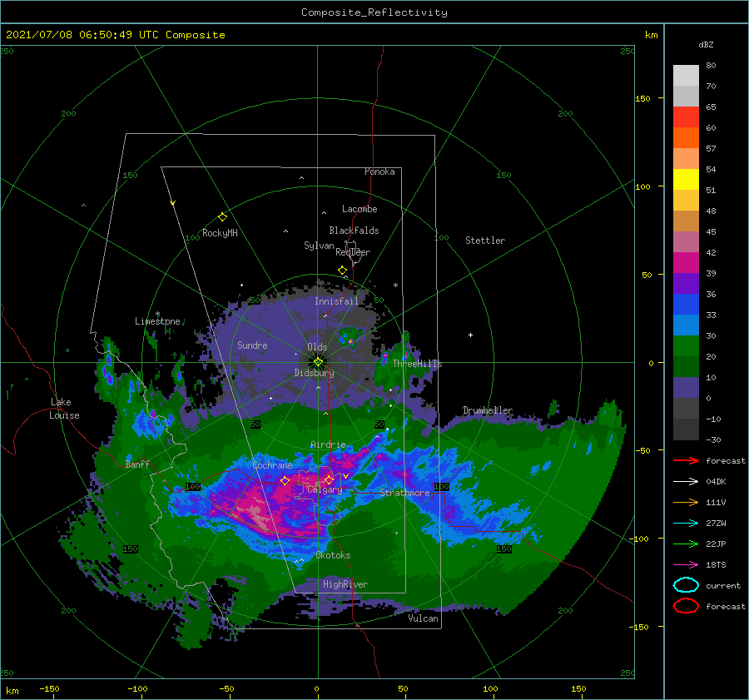Click the red forecast arrow in the legend

[x=686, y=460]
